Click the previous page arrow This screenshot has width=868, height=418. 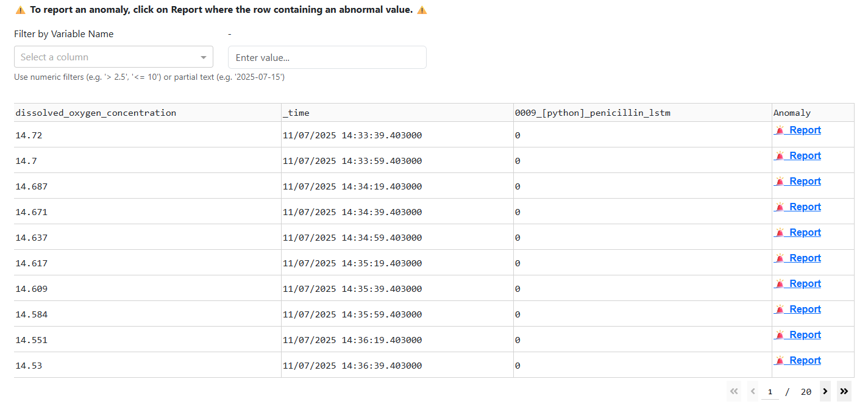(753, 391)
